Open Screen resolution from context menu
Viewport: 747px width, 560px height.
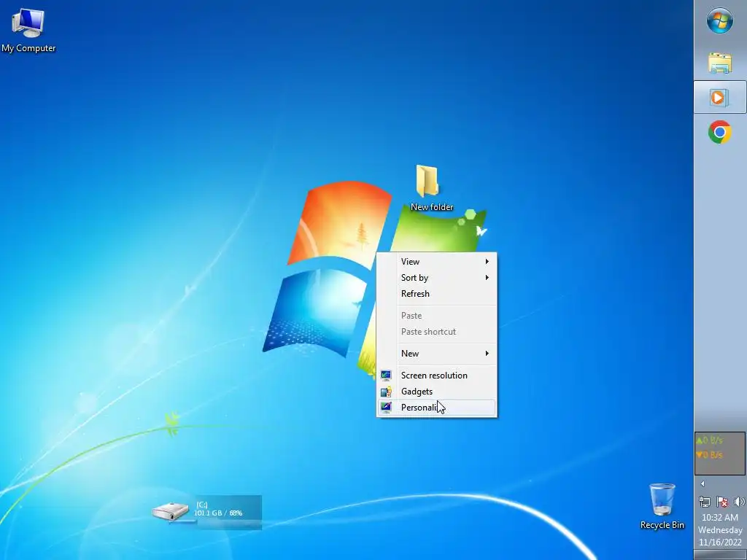pos(436,376)
